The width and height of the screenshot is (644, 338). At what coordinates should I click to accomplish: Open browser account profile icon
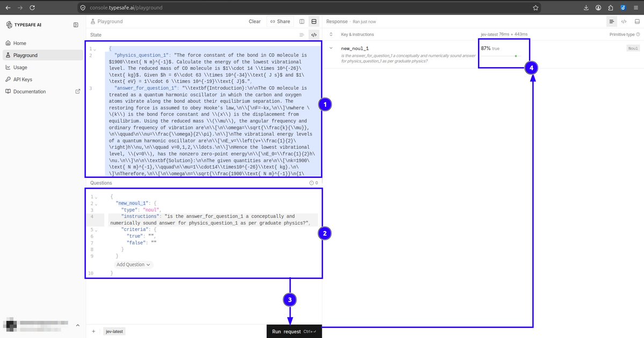(598, 8)
